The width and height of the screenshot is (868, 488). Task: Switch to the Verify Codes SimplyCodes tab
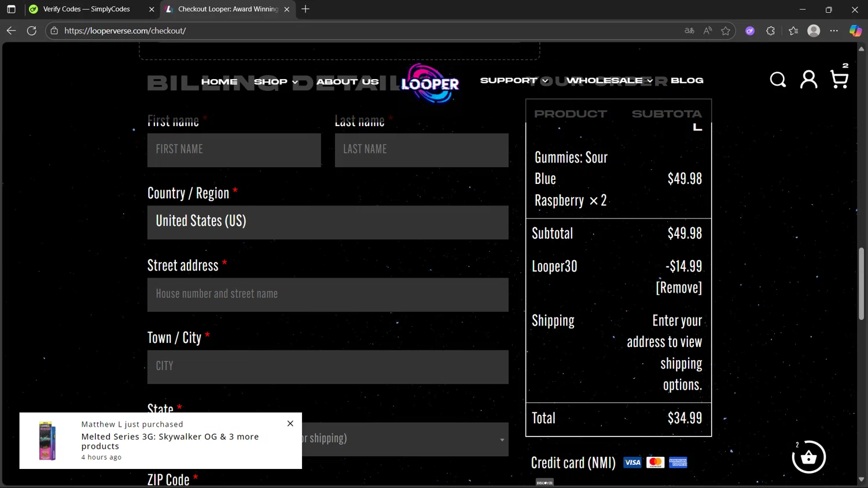(91, 9)
